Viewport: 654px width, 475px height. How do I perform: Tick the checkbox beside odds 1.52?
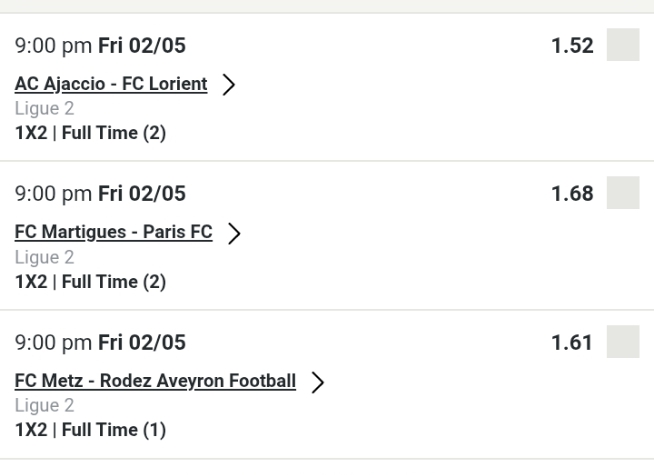pyautogui.click(x=623, y=46)
